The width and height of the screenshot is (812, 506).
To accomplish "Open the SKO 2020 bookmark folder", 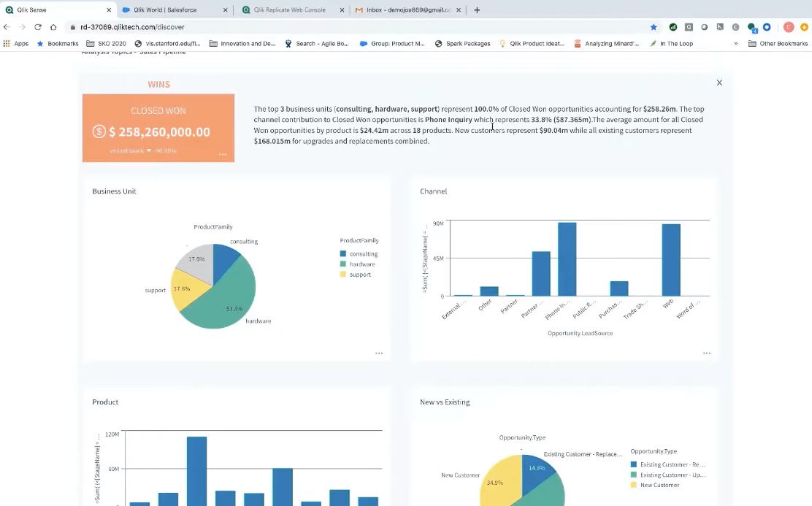I will (106, 44).
